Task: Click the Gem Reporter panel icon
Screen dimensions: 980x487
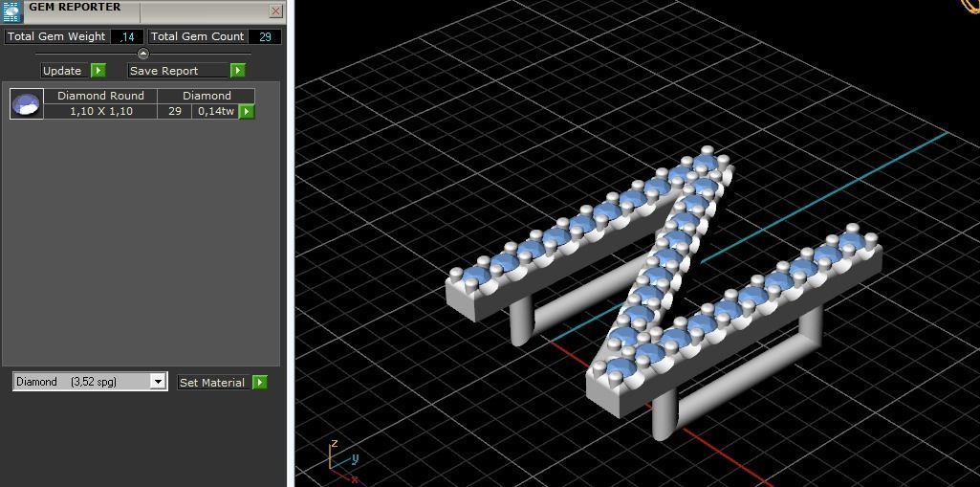Action: [11, 11]
